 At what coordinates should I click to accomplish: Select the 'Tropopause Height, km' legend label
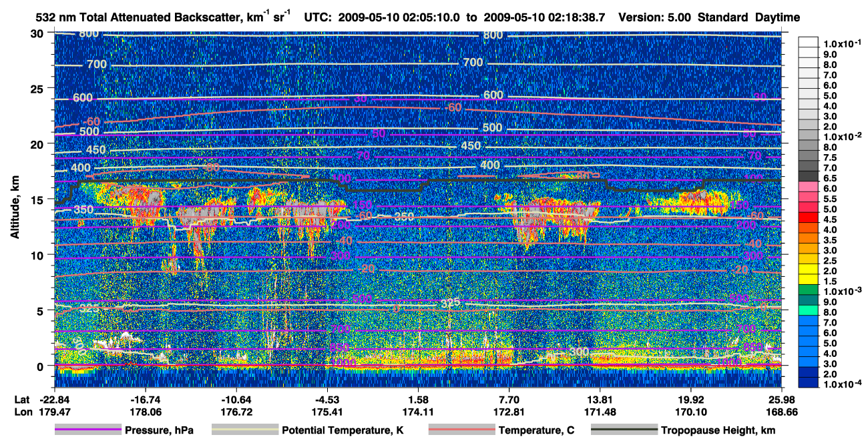[718, 430]
